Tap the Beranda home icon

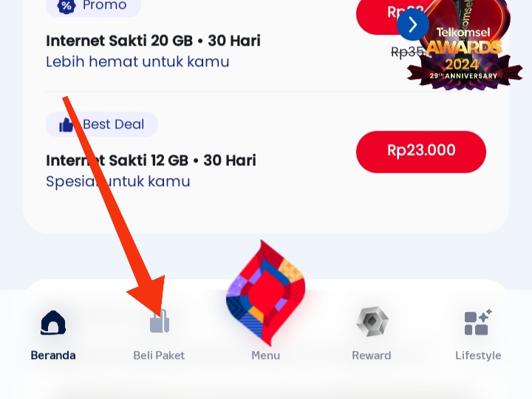pos(53,323)
